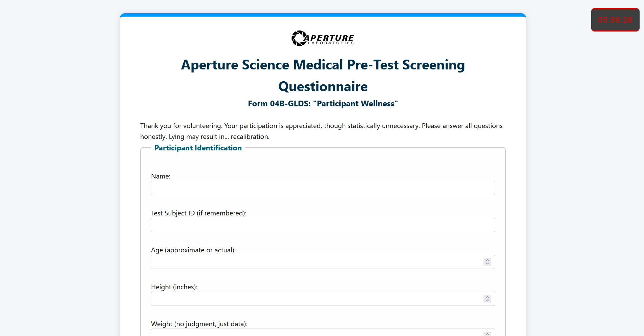Click inside the Name input field

click(x=322, y=188)
